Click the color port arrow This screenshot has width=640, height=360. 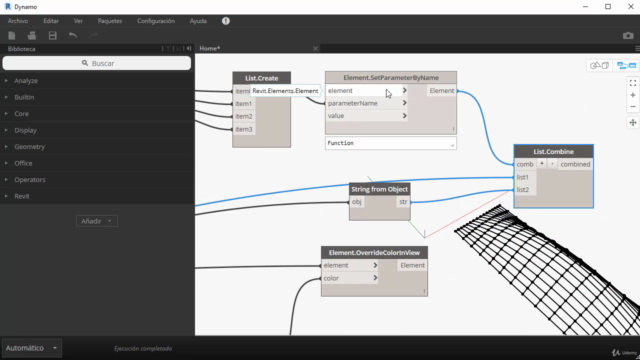(375, 278)
